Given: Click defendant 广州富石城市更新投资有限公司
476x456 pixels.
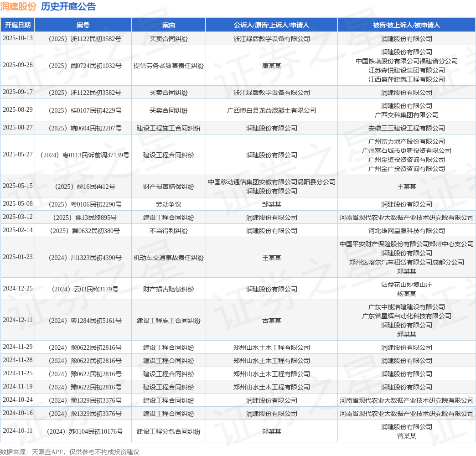Looking at the screenshot, I should pyautogui.click(x=407, y=150).
